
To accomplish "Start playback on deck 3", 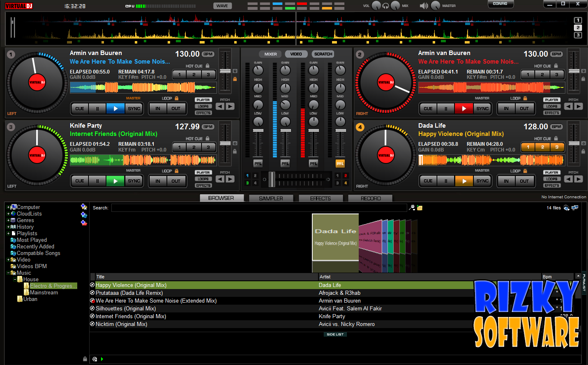I will pos(115,181).
